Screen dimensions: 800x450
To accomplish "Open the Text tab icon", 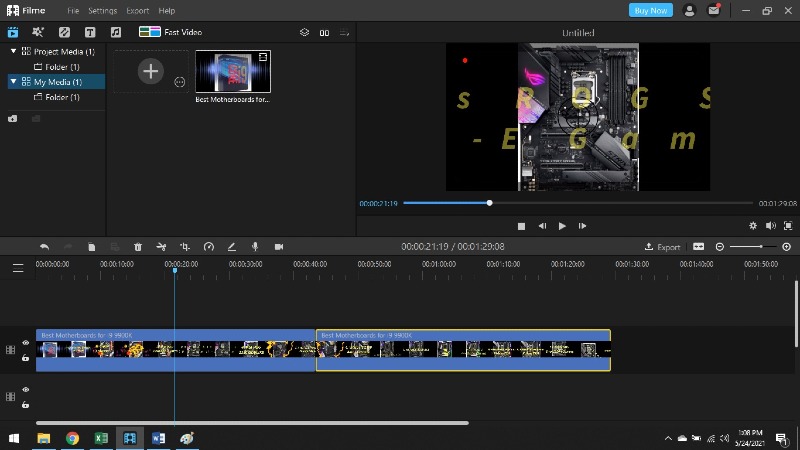I will (x=90, y=32).
